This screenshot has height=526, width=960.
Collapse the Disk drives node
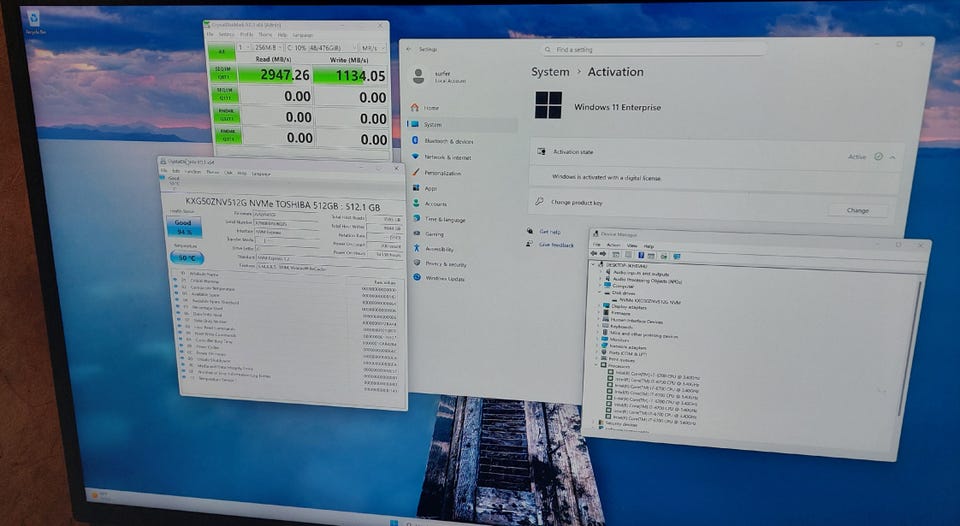coord(600,293)
